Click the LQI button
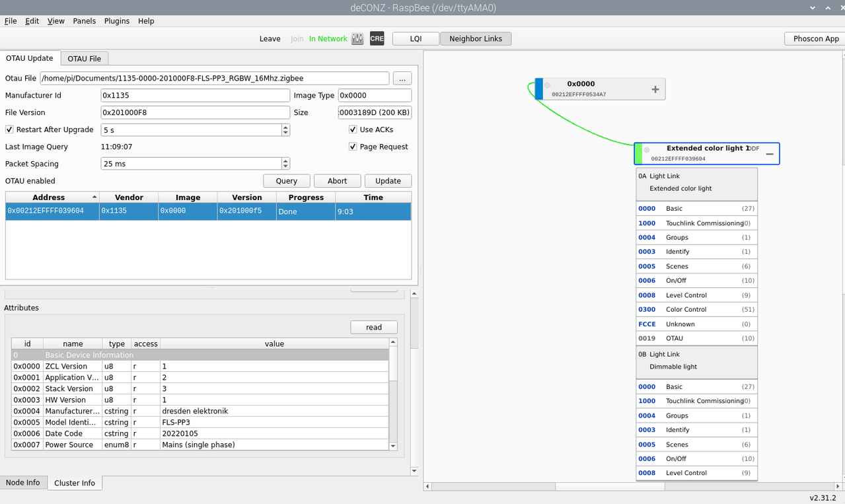 pyautogui.click(x=416, y=39)
